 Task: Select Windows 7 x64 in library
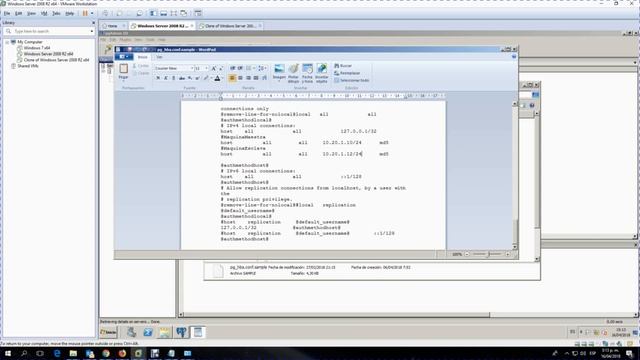[37, 48]
